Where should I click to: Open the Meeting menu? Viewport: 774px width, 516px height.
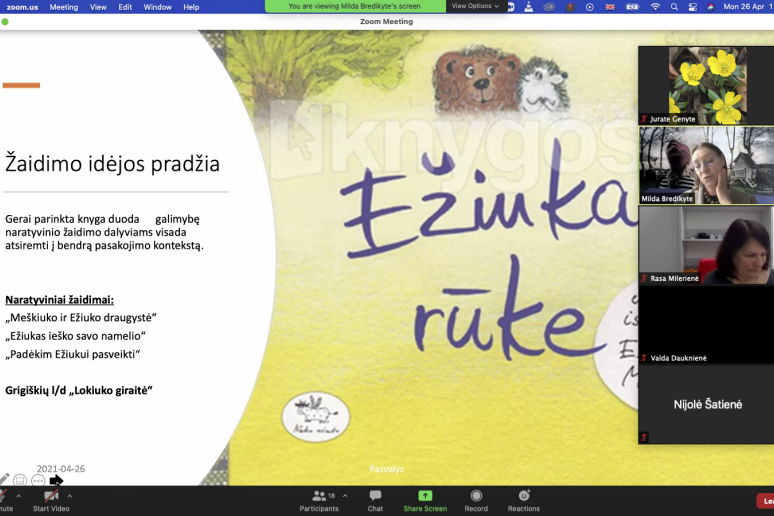64,7
